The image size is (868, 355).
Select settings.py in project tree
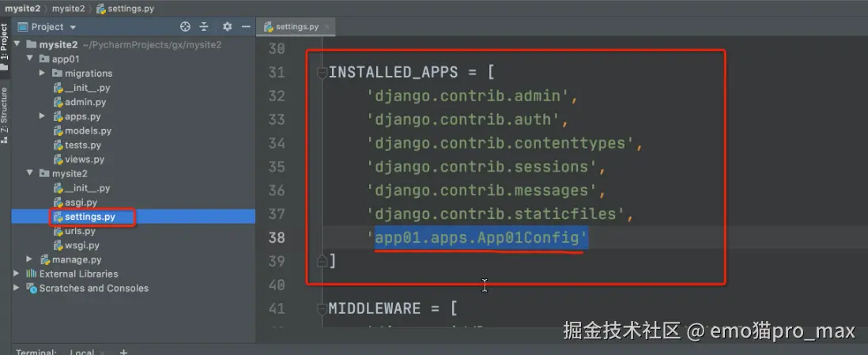coord(89,217)
